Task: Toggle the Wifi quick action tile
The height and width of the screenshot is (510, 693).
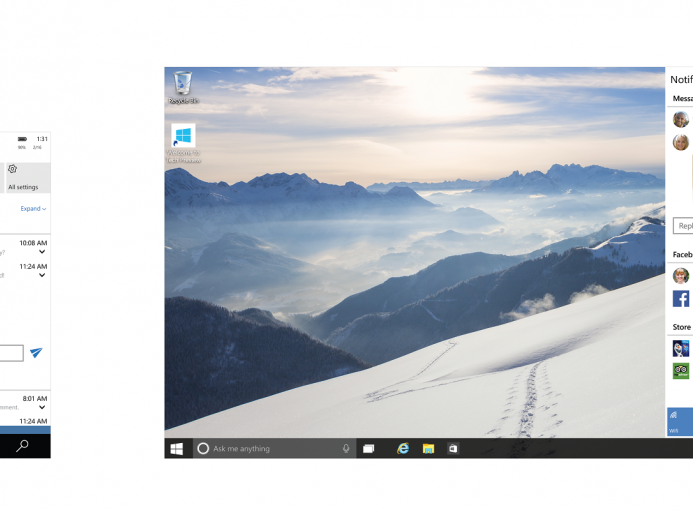Action: pyautogui.click(x=680, y=422)
